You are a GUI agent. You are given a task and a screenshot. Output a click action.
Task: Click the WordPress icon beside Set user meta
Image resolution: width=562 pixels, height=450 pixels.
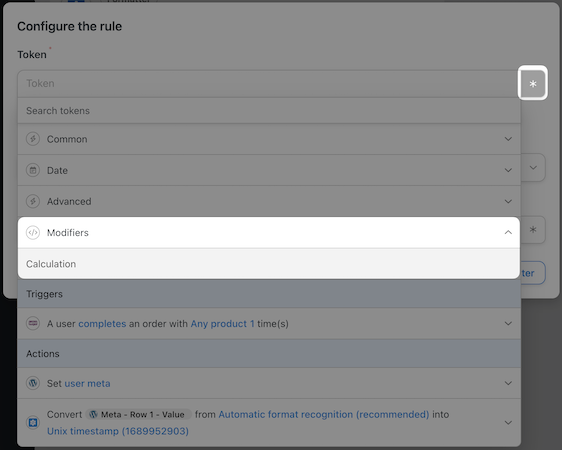click(x=33, y=383)
